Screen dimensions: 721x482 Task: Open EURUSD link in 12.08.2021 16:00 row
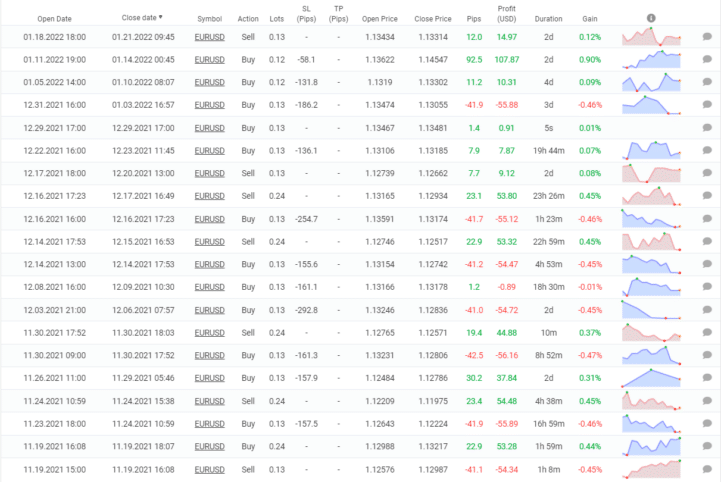pyautogui.click(x=209, y=287)
